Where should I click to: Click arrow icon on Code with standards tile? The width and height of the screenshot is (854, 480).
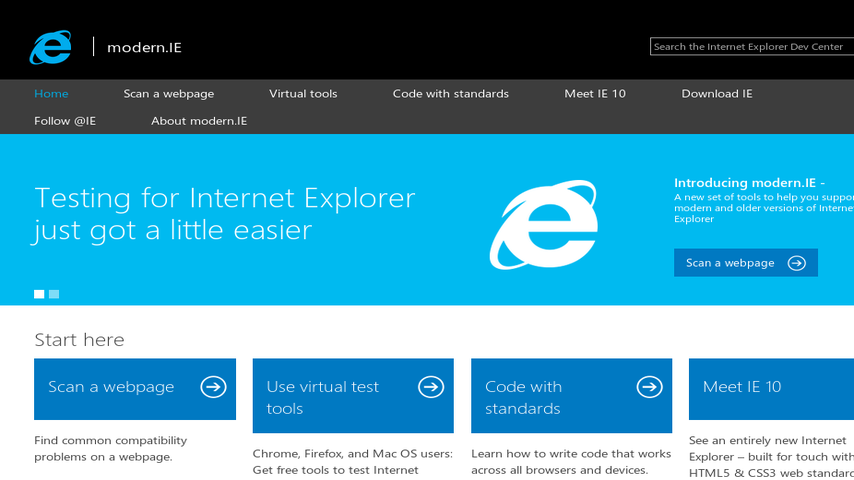click(649, 387)
